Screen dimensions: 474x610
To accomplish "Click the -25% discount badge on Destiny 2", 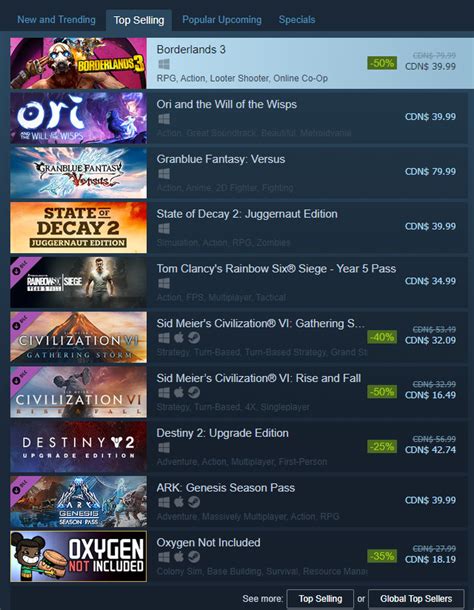I will pos(382,447).
